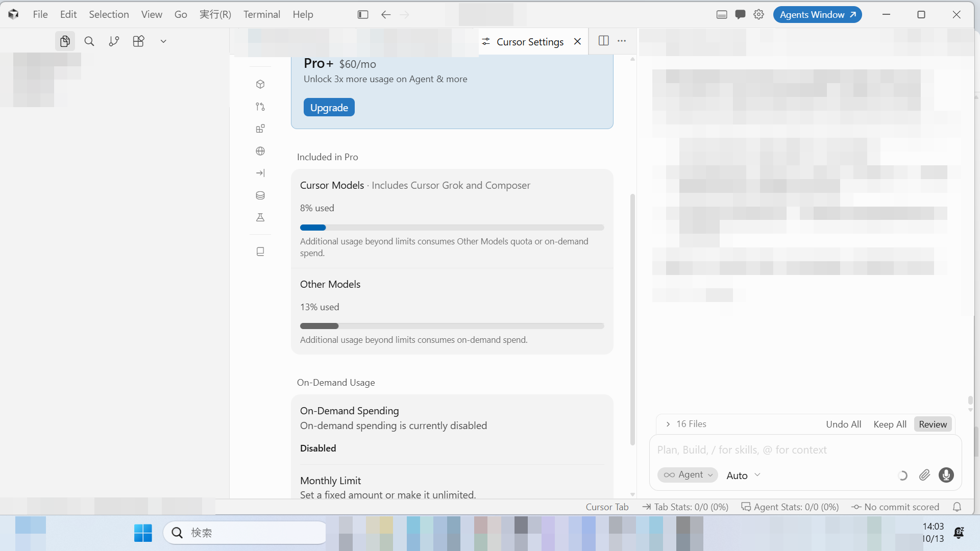Click the settings vertical scrollbar

(632, 319)
